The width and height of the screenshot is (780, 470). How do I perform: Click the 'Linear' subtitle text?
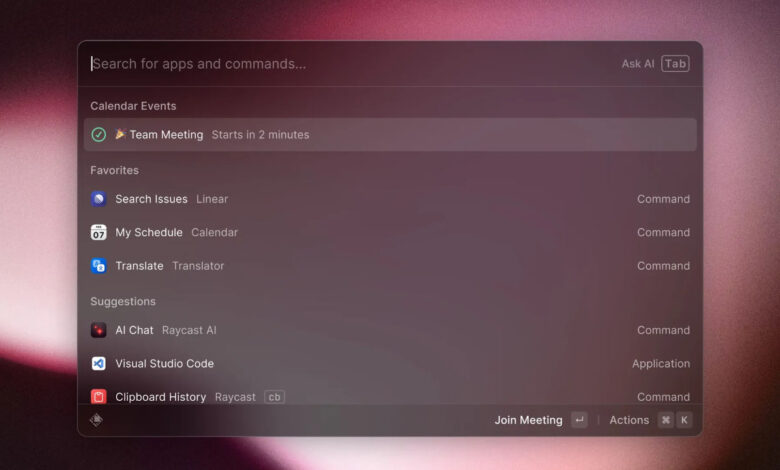pyautogui.click(x=212, y=199)
